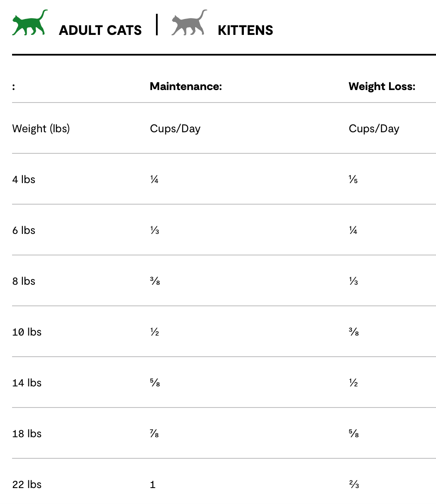Click the 10 lbs row label
This screenshot has width=436, height=504.
click(27, 332)
